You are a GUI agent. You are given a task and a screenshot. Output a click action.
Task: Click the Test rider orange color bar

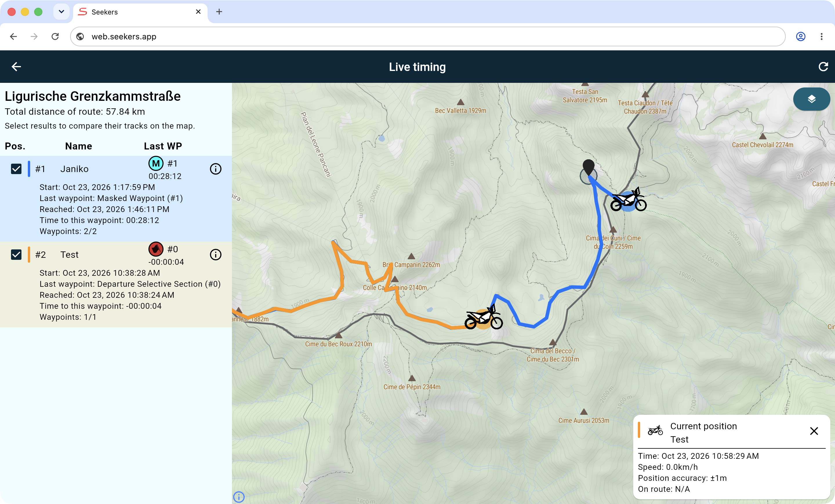point(29,255)
